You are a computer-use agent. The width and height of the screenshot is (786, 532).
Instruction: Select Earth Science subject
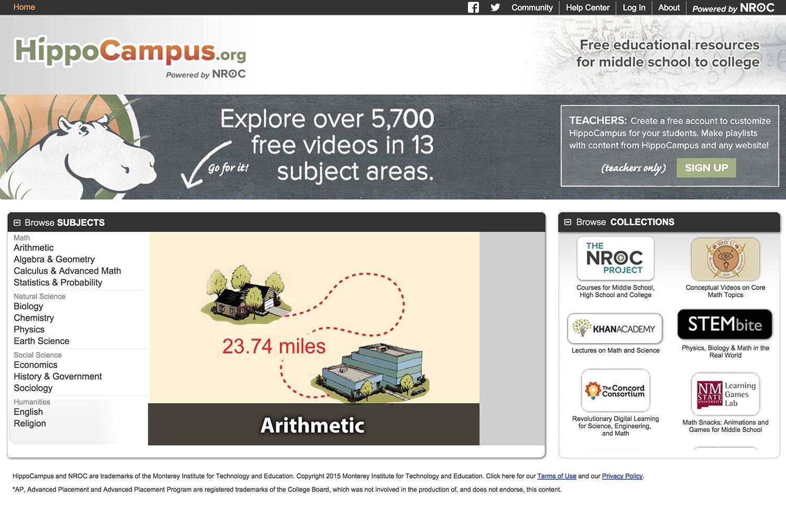point(41,341)
